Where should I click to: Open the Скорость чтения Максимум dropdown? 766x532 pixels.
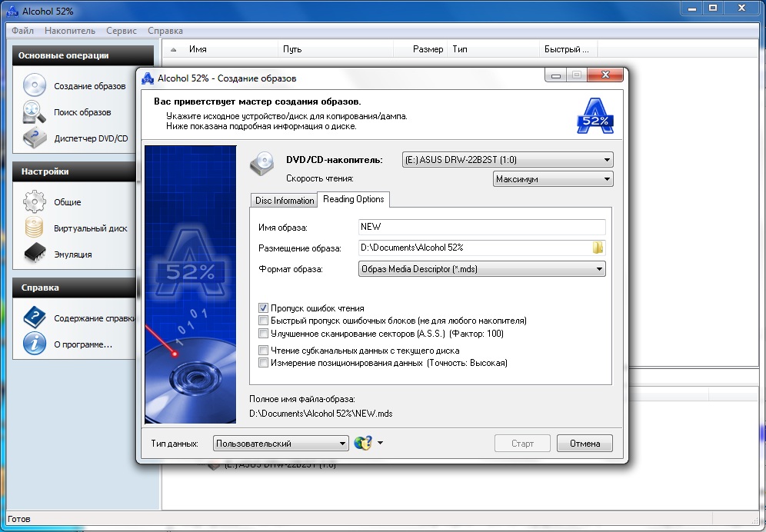coord(553,179)
